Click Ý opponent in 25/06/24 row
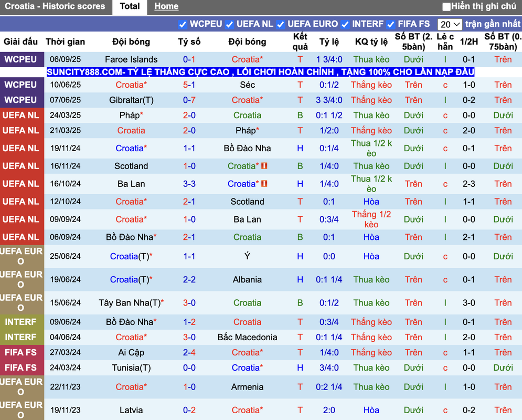The width and height of the screenshot is (522, 420). click(247, 256)
